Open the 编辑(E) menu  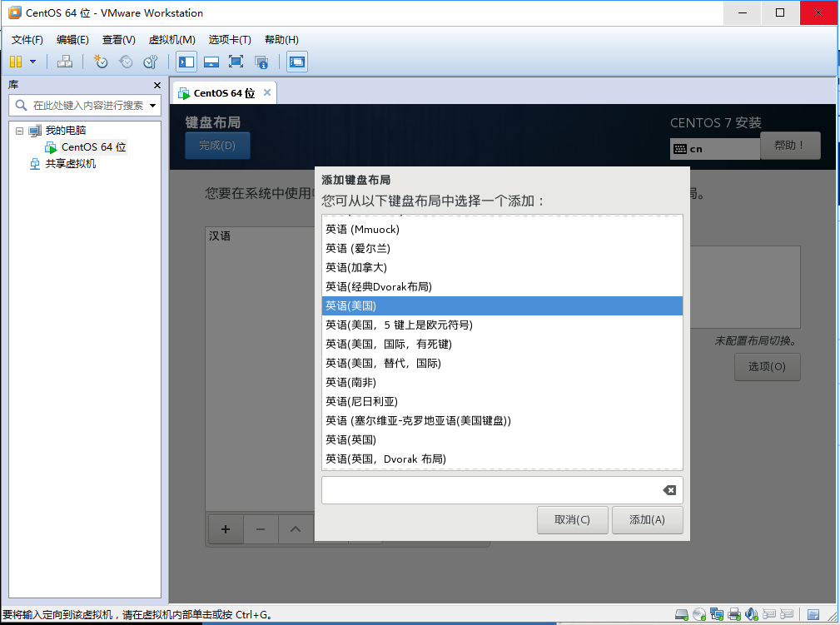pyautogui.click(x=72, y=40)
